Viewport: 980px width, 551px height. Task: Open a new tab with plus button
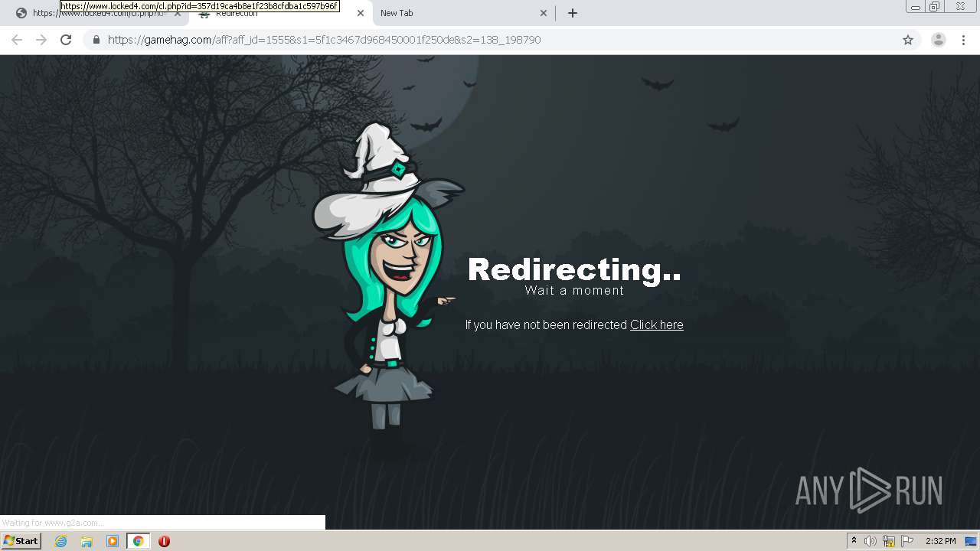(x=572, y=13)
